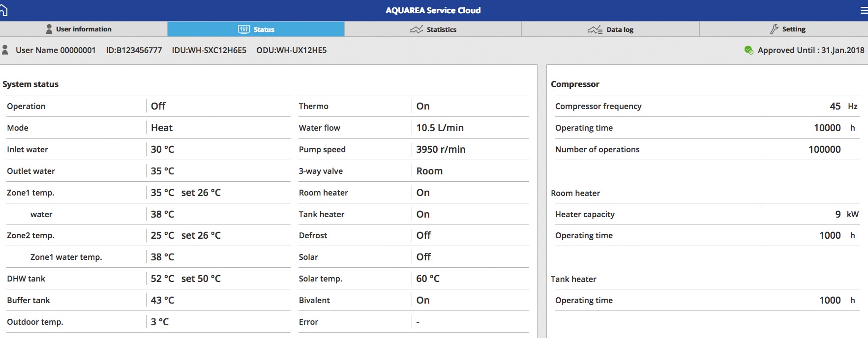Open the hamburger menu icon
The width and height of the screenshot is (868, 338).
[864, 10]
